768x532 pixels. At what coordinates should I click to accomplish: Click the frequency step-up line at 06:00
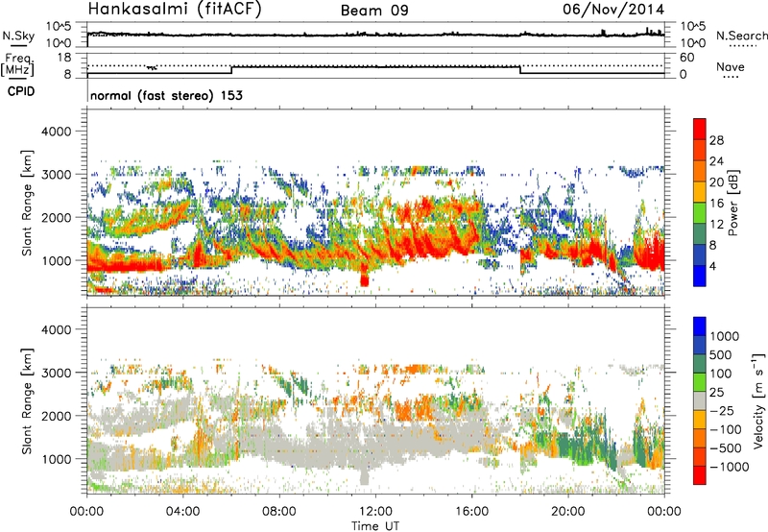click(231, 70)
